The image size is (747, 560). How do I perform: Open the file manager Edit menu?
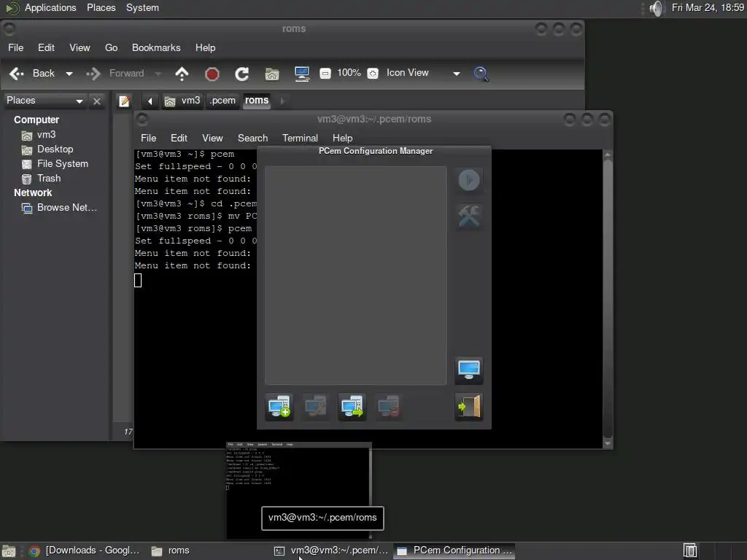pyautogui.click(x=46, y=47)
